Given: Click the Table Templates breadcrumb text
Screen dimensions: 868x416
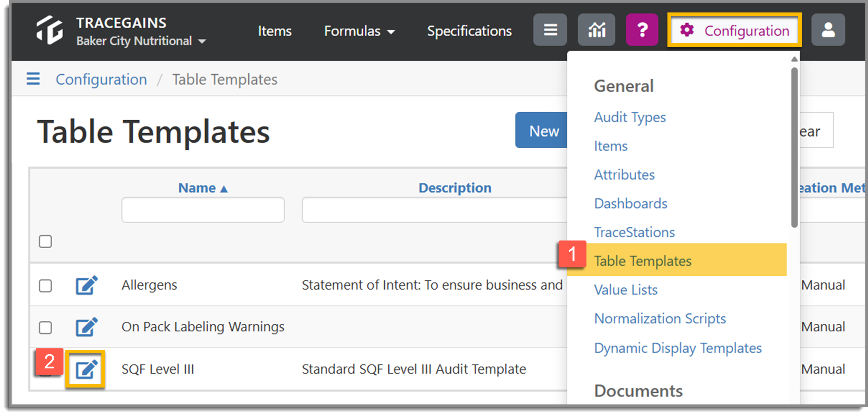Looking at the screenshot, I should point(225,80).
